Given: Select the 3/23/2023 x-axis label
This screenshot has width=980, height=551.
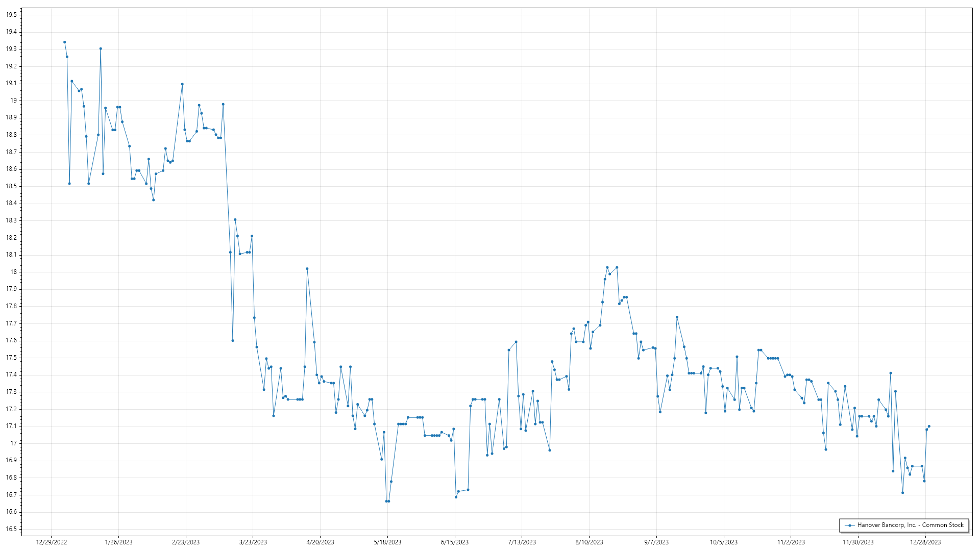Looking at the screenshot, I should point(253,542).
